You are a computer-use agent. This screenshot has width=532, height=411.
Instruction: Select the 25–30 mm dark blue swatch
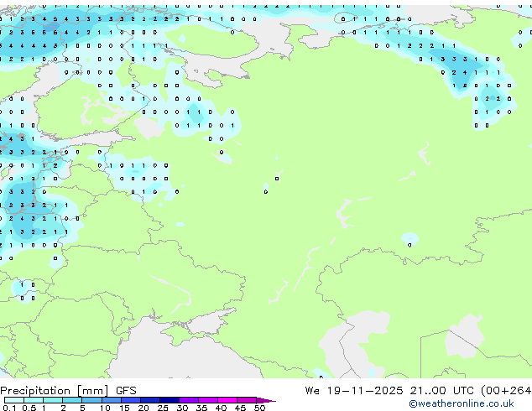point(170,400)
